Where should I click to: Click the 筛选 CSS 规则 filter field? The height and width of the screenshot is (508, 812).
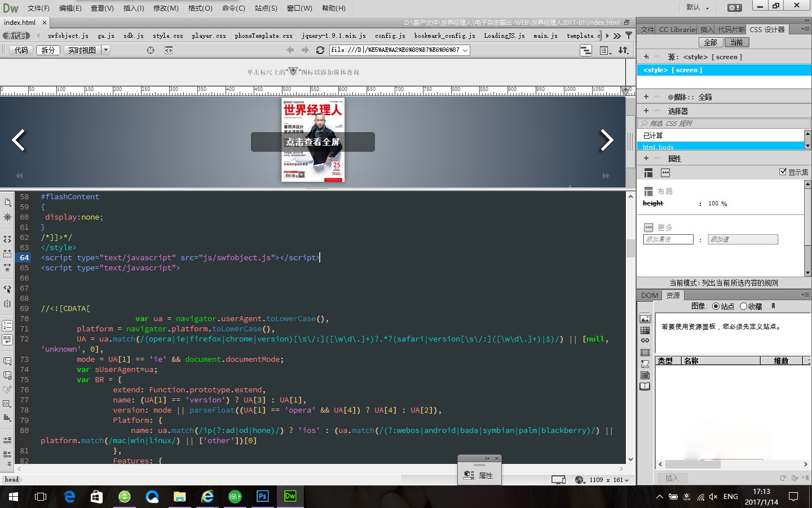point(723,123)
